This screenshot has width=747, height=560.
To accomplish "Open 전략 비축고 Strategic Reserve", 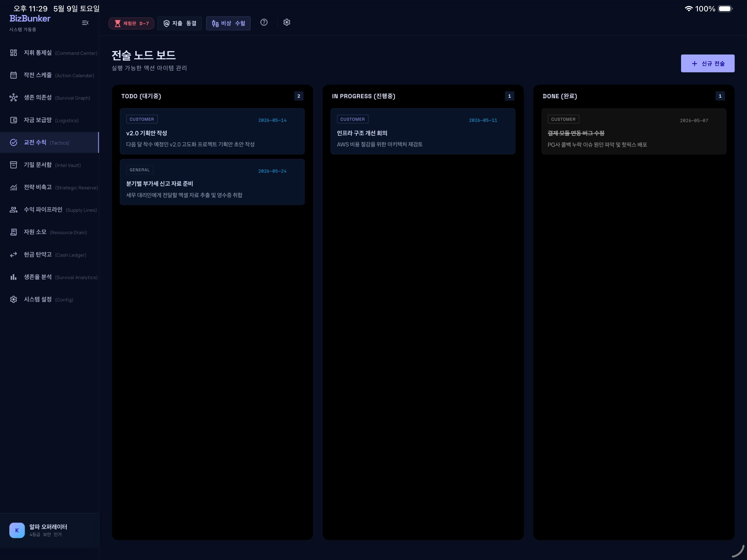I will click(49, 187).
